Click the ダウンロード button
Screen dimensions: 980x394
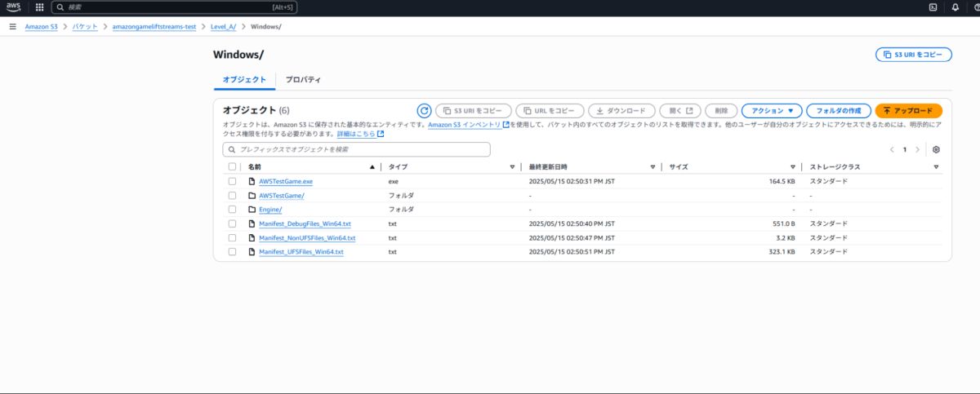621,110
